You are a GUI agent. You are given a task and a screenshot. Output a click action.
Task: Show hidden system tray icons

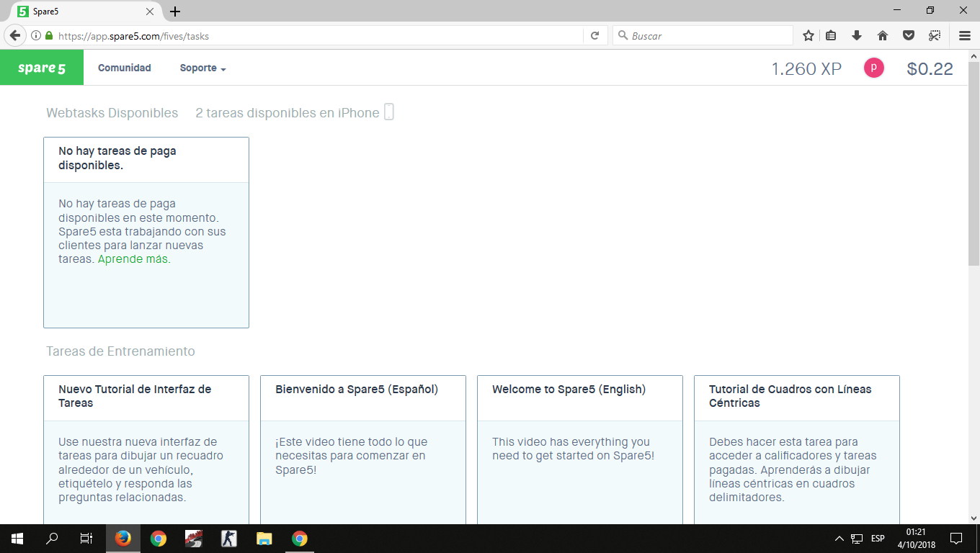pyautogui.click(x=839, y=539)
